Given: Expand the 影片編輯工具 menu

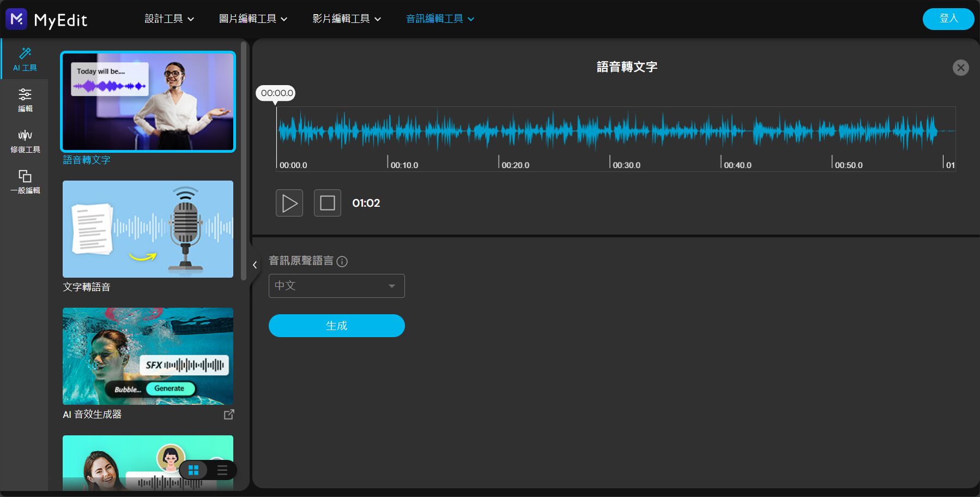Looking at the screenshot, I should (x=347, y=19).
